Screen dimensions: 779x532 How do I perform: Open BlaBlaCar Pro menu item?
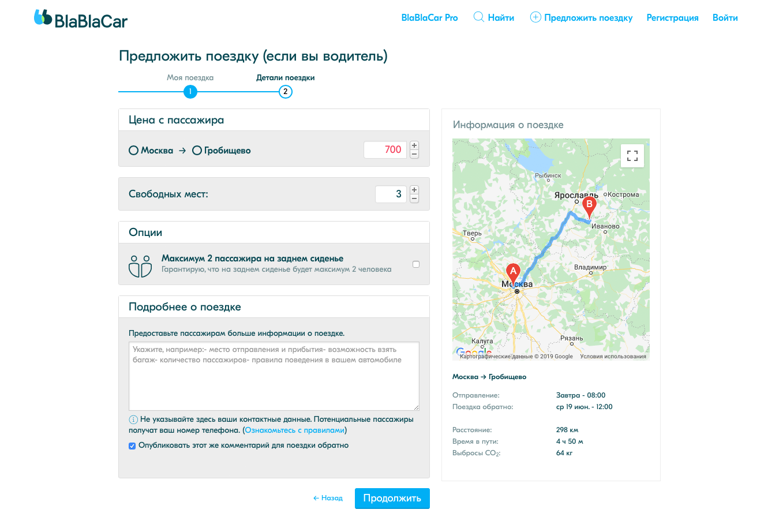[x=429, y=17]
